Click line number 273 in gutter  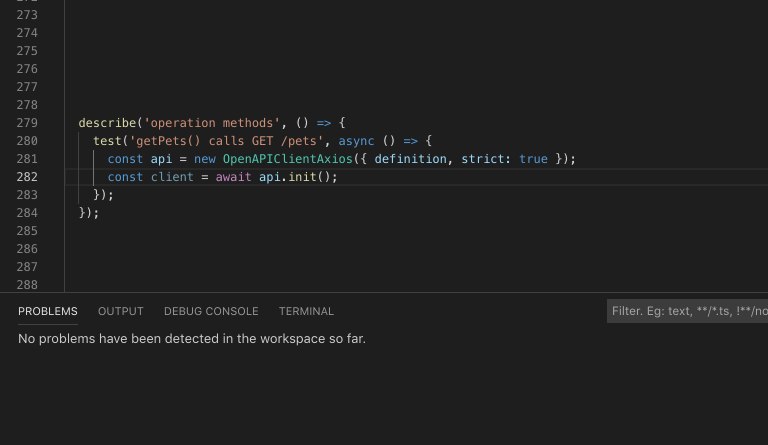[x=27, y=15]
